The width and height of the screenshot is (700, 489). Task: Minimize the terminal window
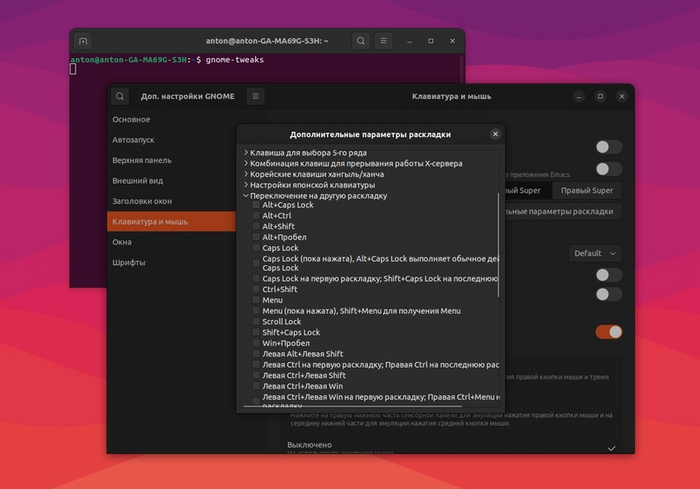408,41
